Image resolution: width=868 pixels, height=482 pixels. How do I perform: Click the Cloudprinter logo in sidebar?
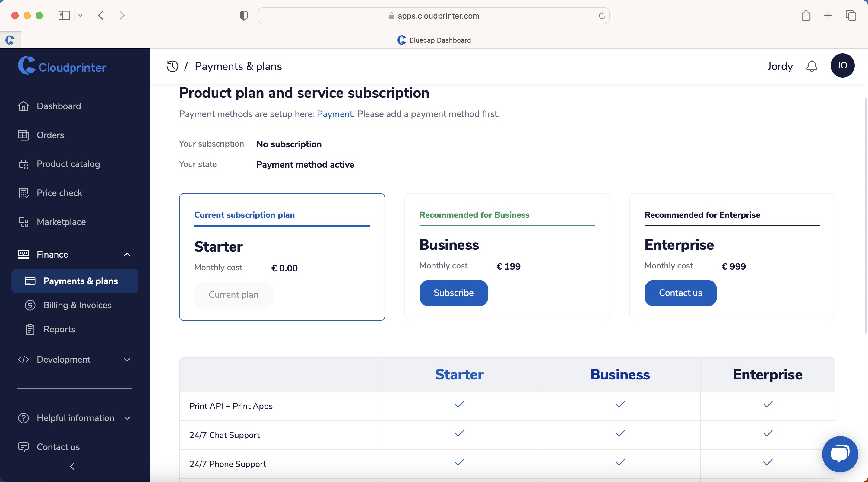(62, 66)
